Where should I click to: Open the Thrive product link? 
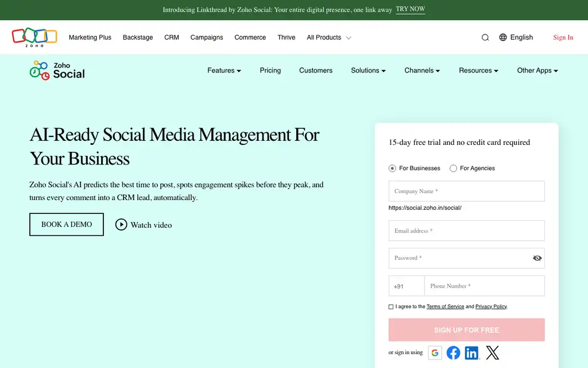pyautogui.click(x=287, y=37)
